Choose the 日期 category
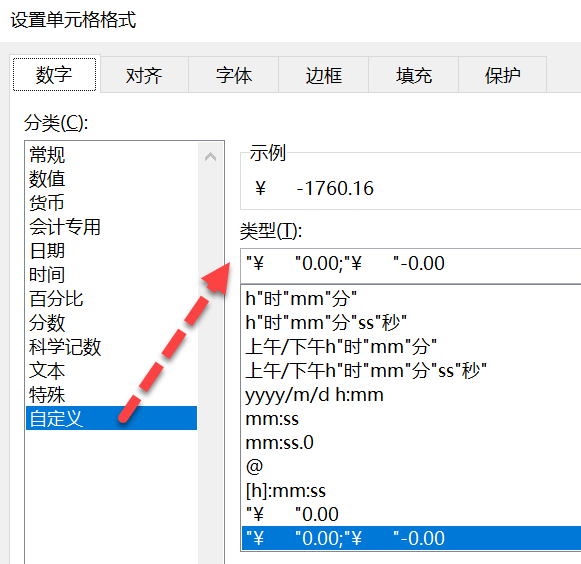This screenshot has height=564, width=581. (111, 251)
